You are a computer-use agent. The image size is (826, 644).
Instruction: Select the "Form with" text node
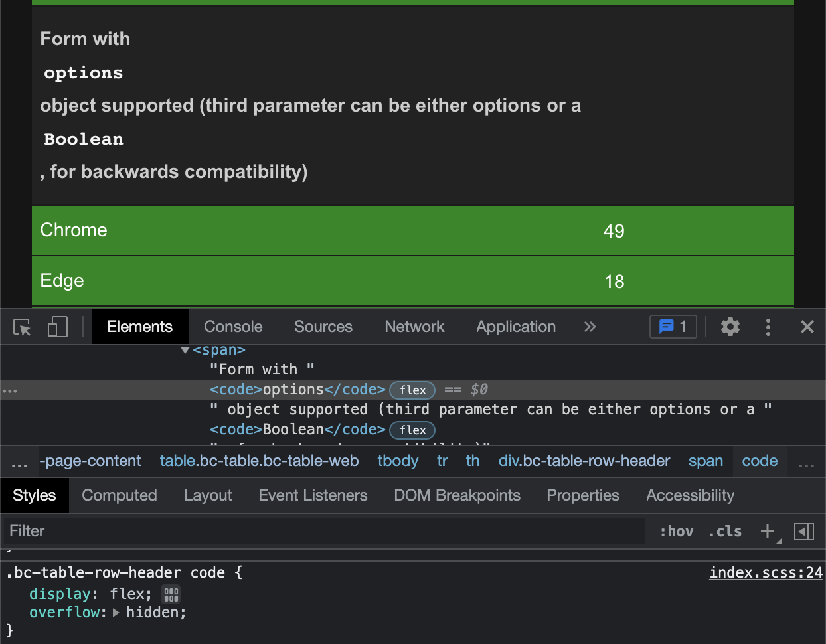262,369
